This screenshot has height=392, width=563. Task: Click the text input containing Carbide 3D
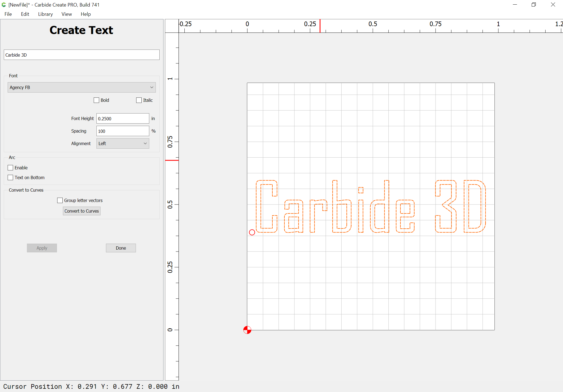point(82,55)
